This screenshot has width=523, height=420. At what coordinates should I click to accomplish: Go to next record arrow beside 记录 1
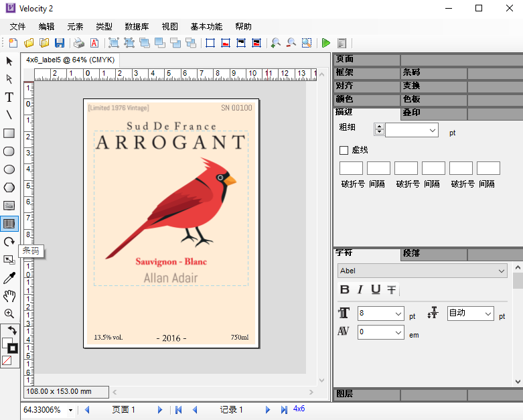(x=268, y=409)
